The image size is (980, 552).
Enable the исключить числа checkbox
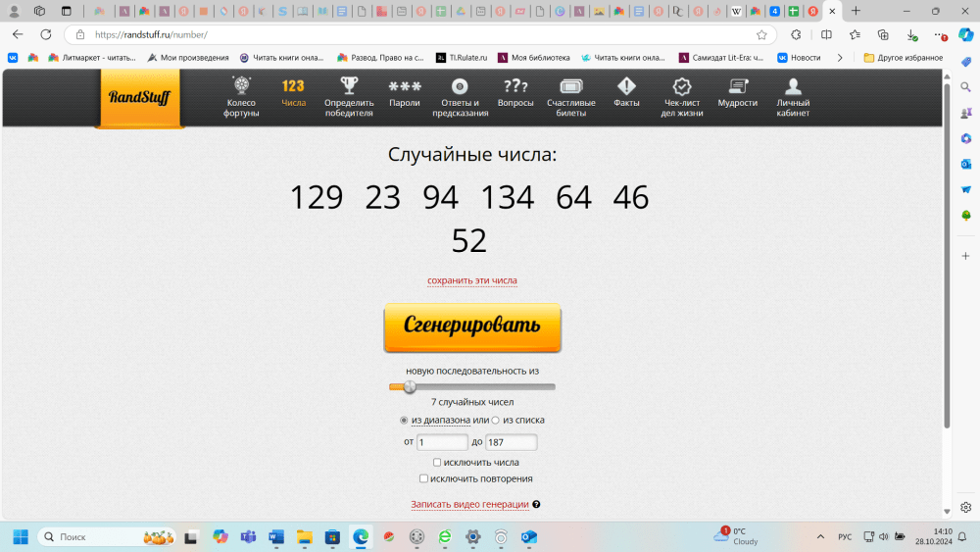(437, 463)
